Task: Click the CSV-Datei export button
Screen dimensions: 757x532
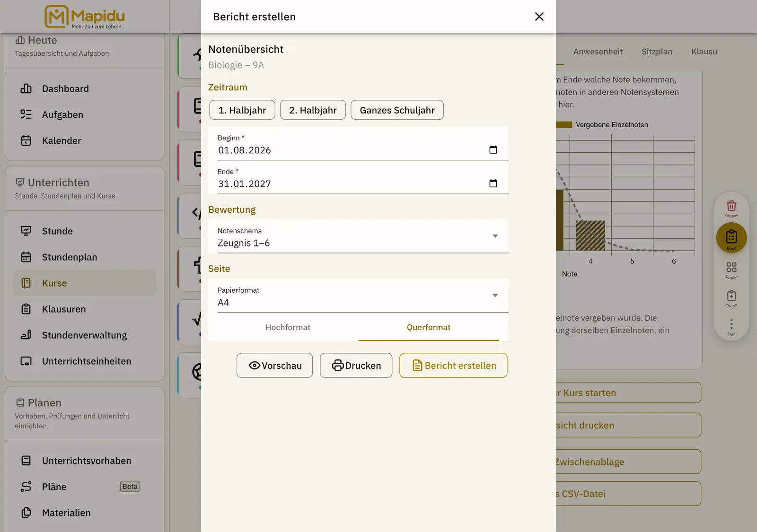Action: tap(628, 494)
